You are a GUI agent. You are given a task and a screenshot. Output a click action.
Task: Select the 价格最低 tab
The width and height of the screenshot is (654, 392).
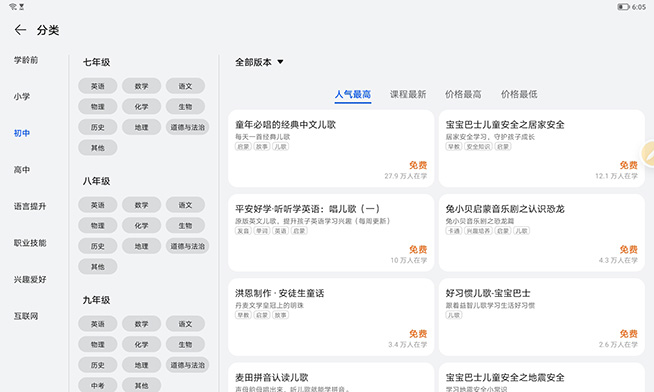[519, 94]
